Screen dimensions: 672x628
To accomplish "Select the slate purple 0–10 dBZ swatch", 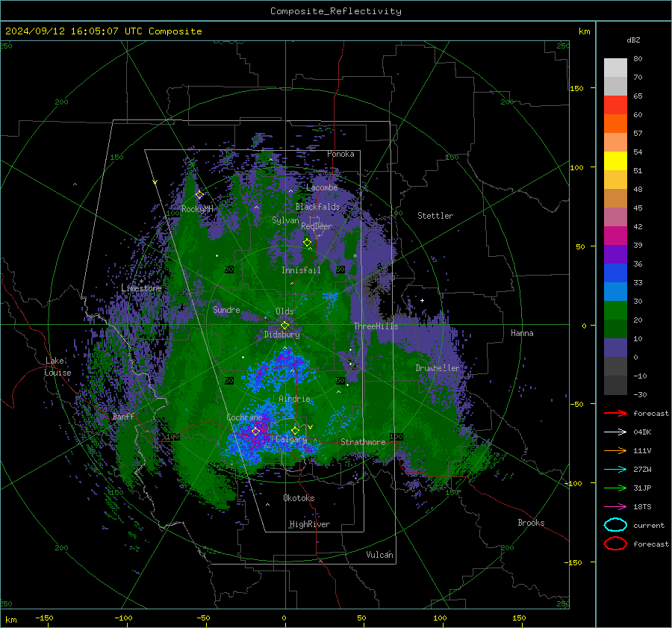I will click(615, 348).
